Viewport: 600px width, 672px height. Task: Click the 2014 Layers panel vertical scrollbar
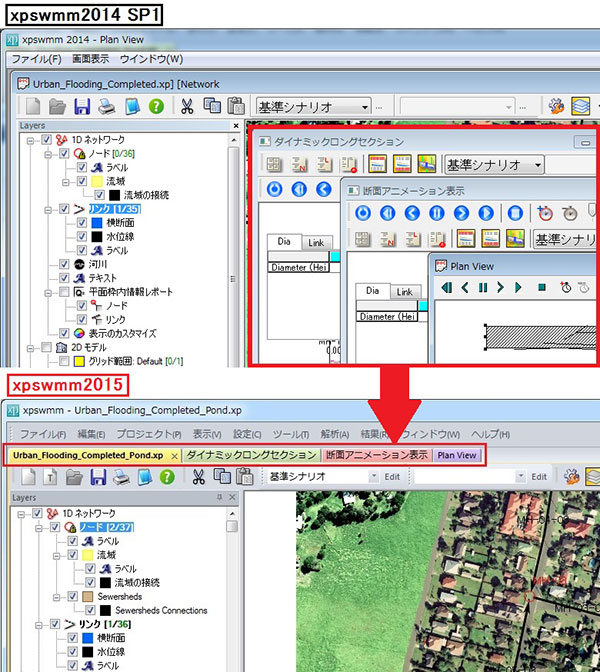pyautogui.click(x=234, y=251)
